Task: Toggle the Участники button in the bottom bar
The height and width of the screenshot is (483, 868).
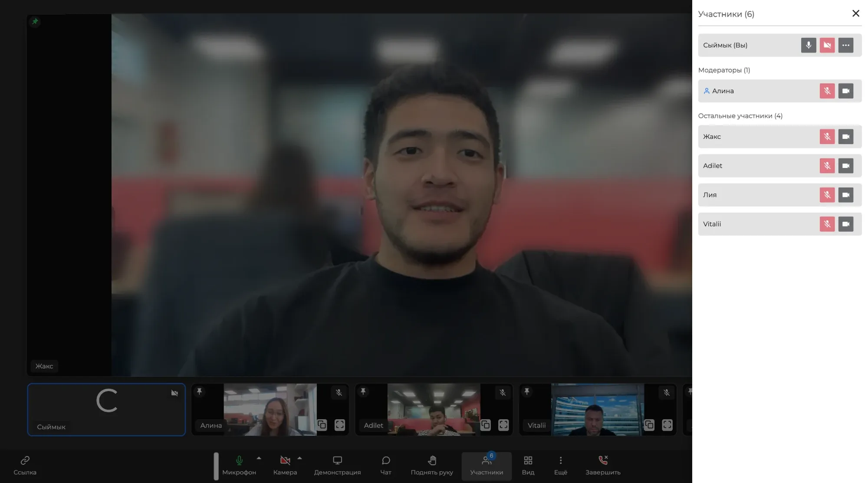Action: [x=487, y=466]
